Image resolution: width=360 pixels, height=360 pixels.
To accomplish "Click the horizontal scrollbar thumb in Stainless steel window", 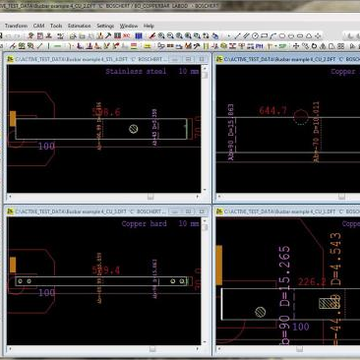I will [151, 197].
